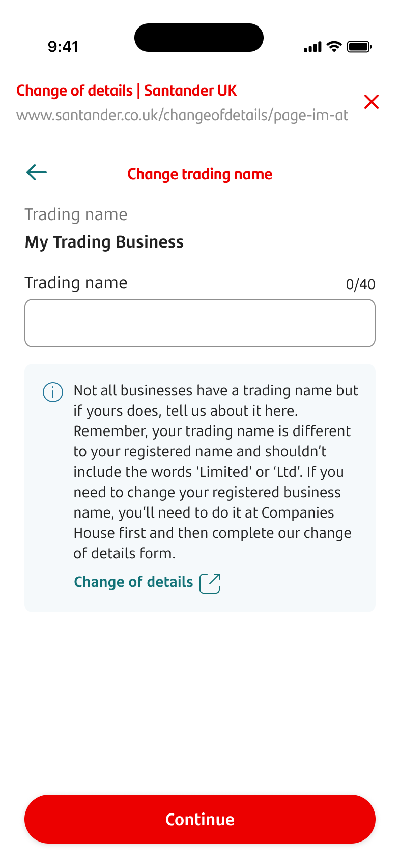Click the external link arrow icon
This screenshot has height=868, width=400.
pos(210,583)
